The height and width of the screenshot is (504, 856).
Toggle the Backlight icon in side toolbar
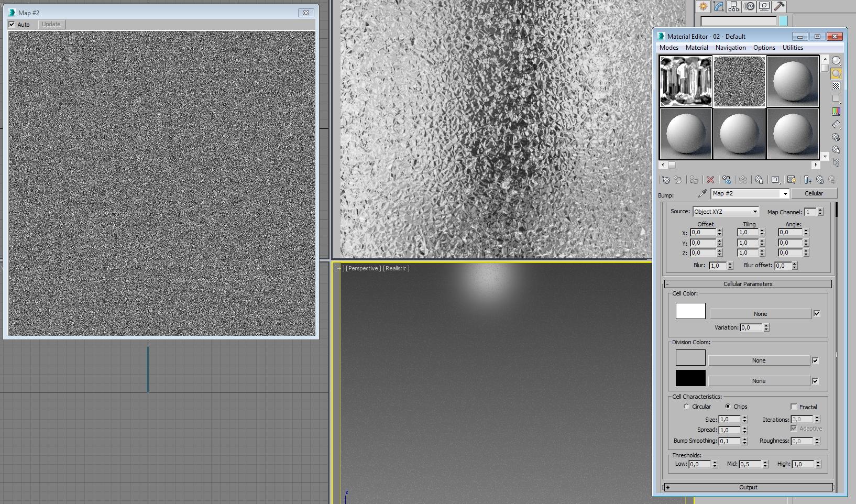click(x=836, y=73)
